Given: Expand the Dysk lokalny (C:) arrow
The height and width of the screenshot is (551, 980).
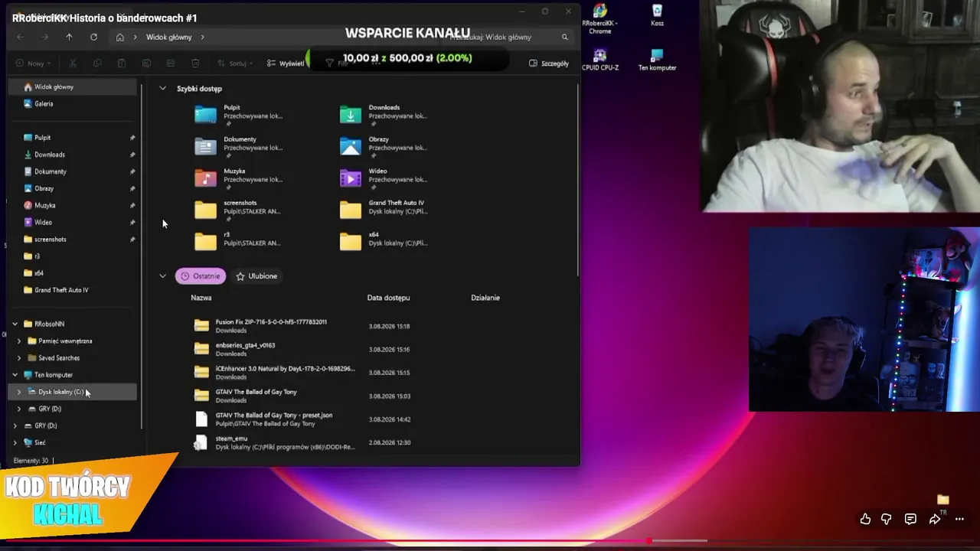Looking at the screenshot, I should point(19,392).
